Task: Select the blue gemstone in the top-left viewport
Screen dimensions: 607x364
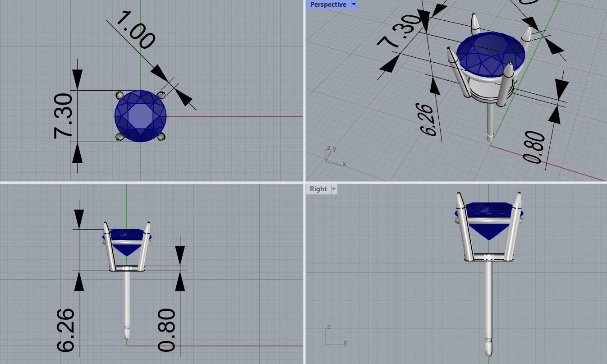Action: click(140, 116)
